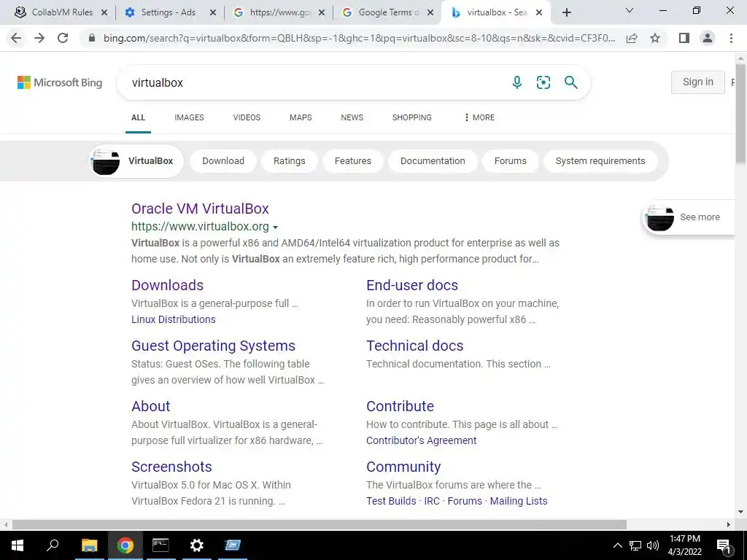Image resolution: width=747 pixels, height=560 pixels.
Task: Submit search with the magnifier icon
Action: coord(570,82)
